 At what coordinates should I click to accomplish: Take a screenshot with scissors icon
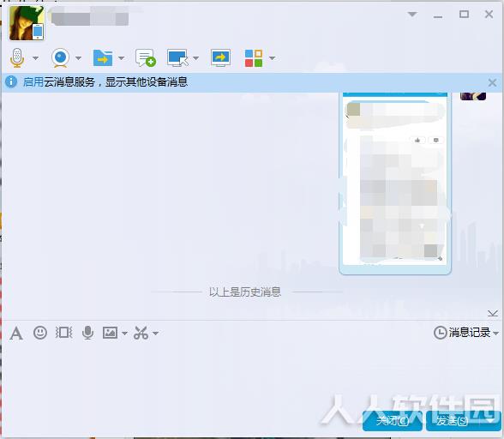click(141, 333)
